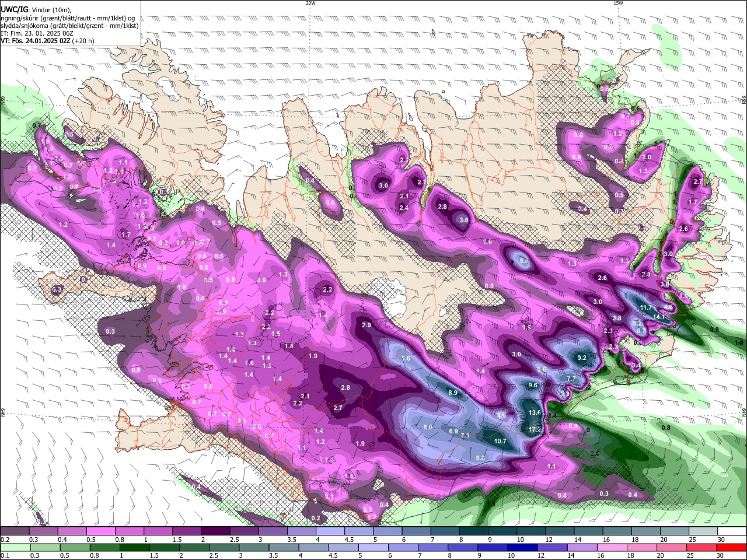Viewport: 747px width, 560px height.
Task: Click the 15W longitude label
Action: click(618, 3)
